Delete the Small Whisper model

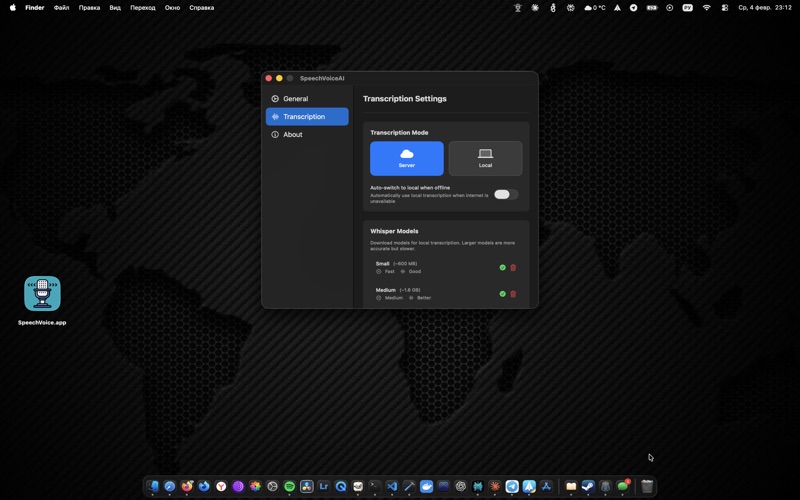coord(513,267)
